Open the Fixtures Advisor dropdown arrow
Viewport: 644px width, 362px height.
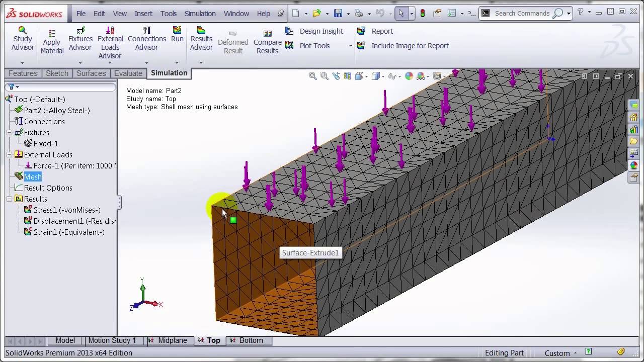point(80,63)
